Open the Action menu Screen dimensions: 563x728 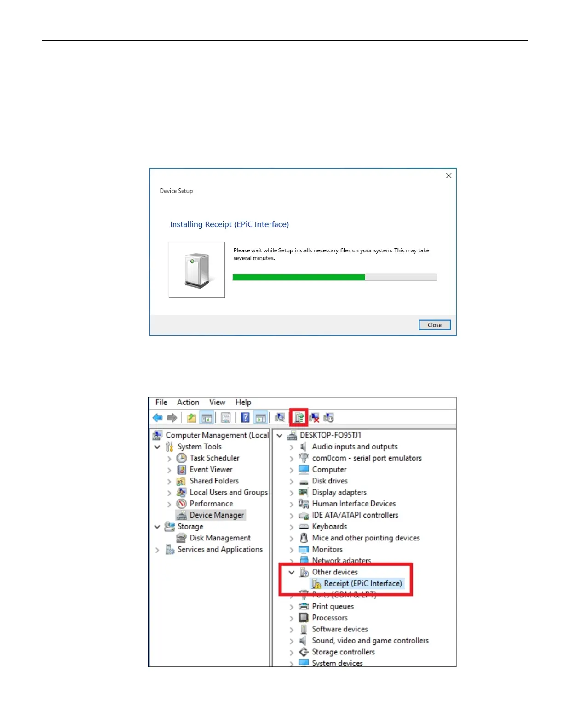pyautogui.click(x=188, y=402)
